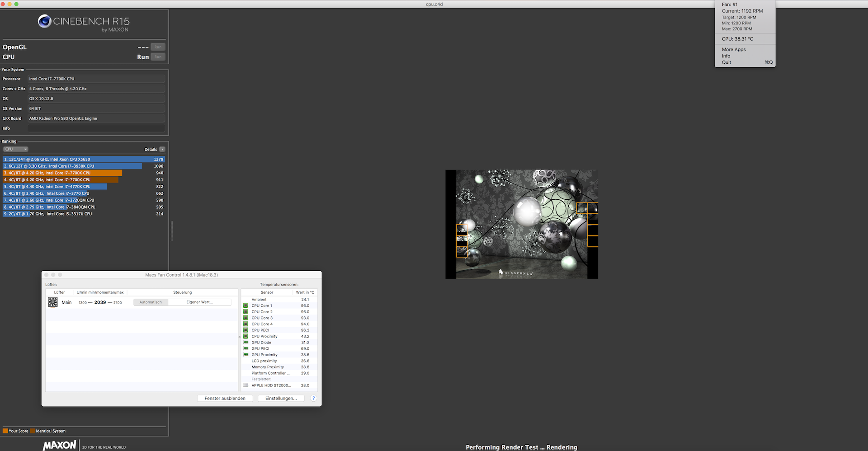Screen dimensions: 868x451
Task: Select the Memory Proximity sensor row
Action: (x=279, y=367)
